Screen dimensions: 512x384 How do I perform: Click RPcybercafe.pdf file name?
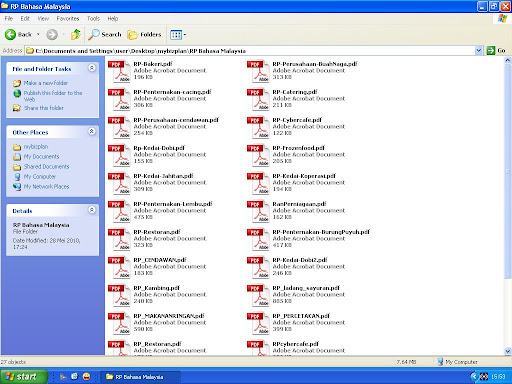coord(295,344)
